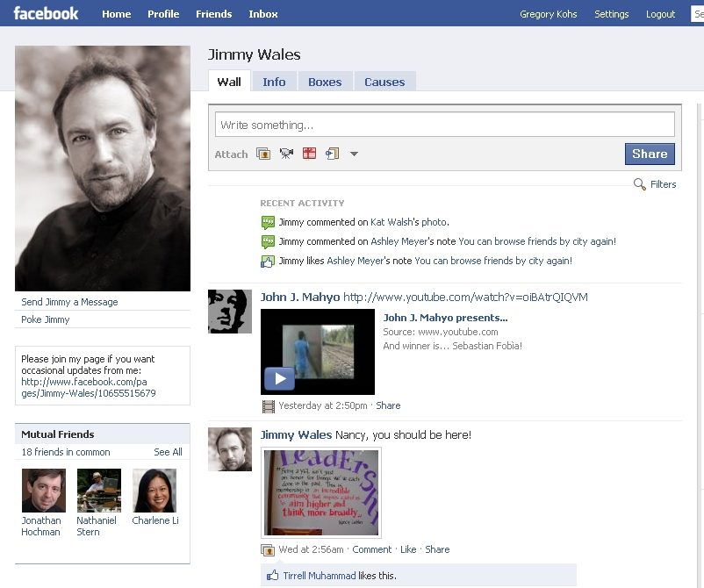Click the Poke Jimmy link
This screenshot has height=588, width=704.
pos(46,319)
